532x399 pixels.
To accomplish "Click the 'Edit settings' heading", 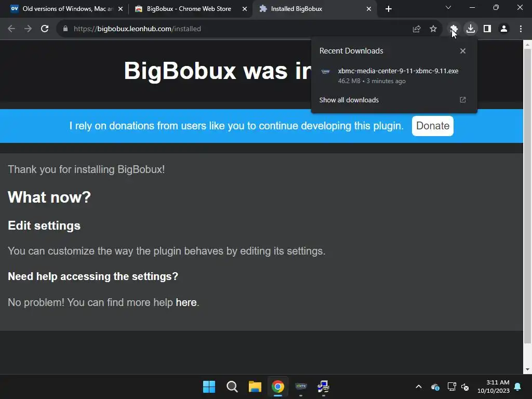I will (44, 225).
